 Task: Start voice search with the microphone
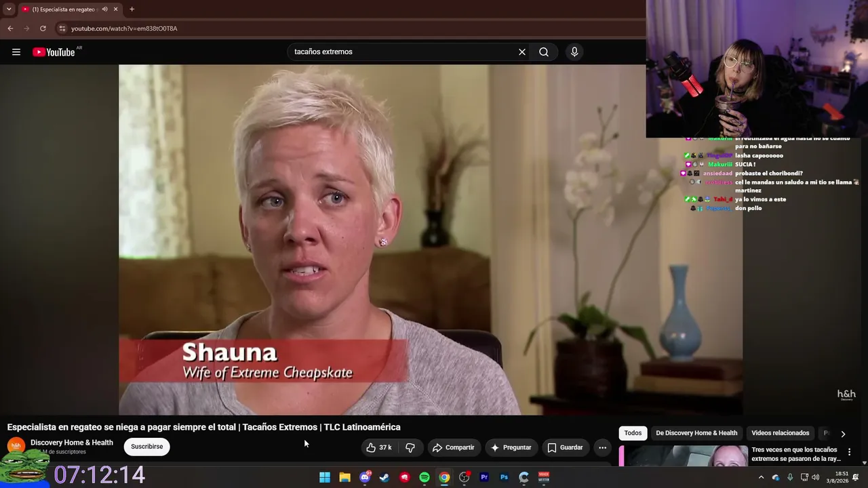click(x=574, y=52)
